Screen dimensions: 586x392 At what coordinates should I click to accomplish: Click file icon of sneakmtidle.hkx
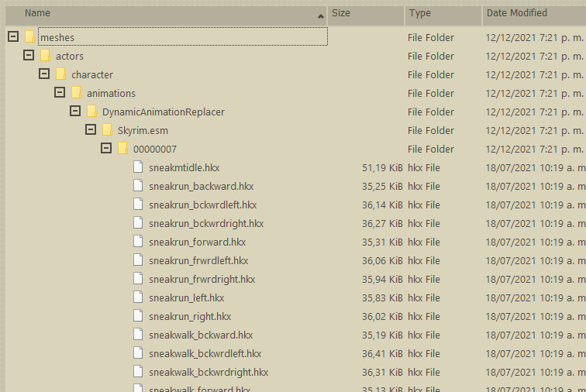pyautogui.click(x=138, y=167)
